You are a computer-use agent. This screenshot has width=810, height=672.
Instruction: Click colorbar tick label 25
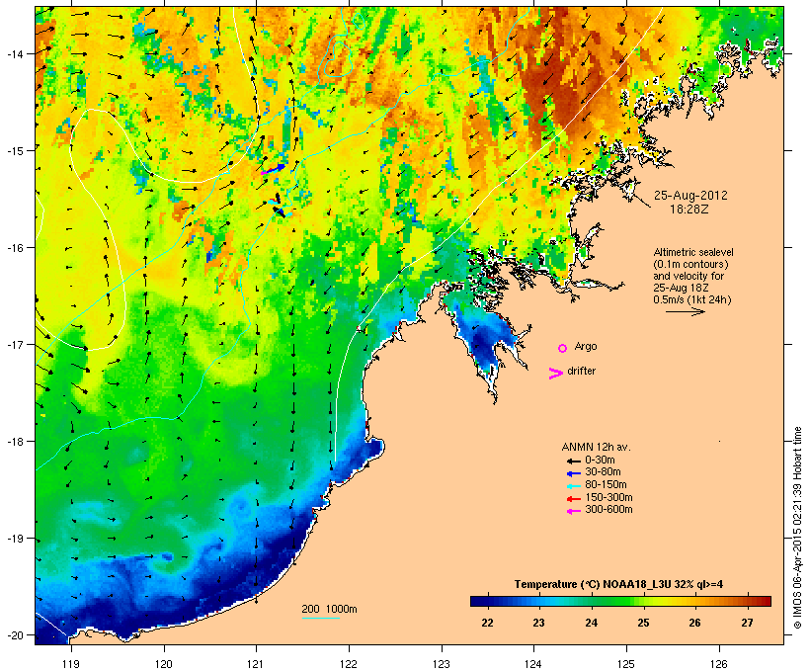pos(643,623)
